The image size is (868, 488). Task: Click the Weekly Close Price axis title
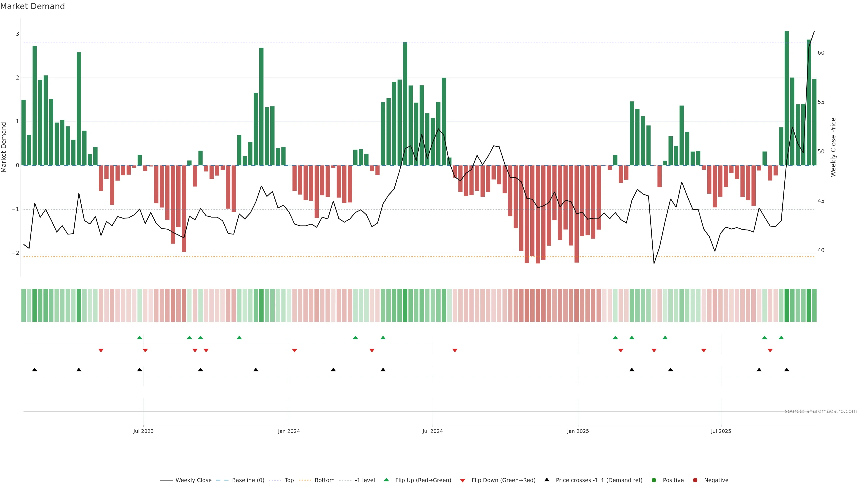(x=833, y=147)
